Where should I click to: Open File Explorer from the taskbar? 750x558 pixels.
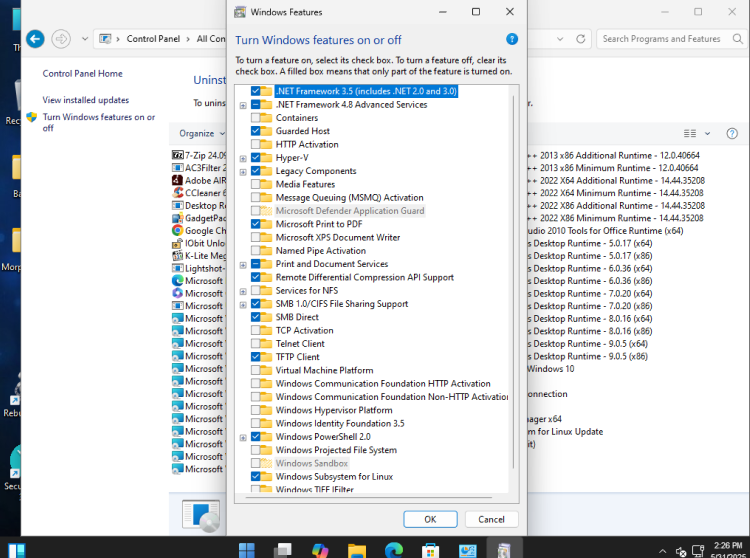pyautogui.click(x=357, y=550)
